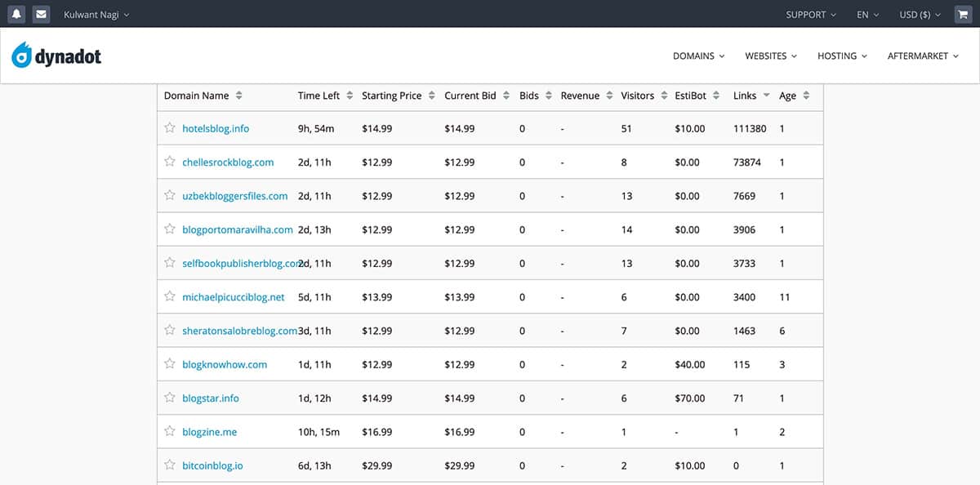The width and height of the screenshot is (980, 485).
Task: Star hotelsblog.info as favorite
Action: pyautogui.click(x=170, y=127)
